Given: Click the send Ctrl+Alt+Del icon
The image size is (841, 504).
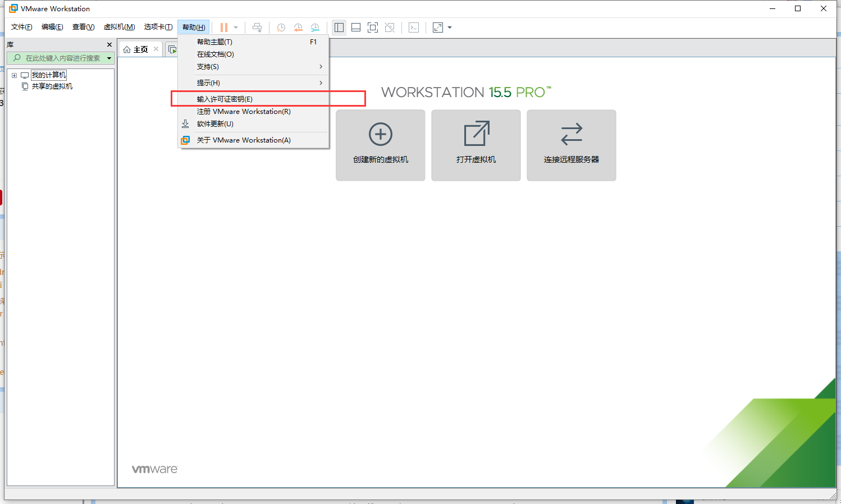Looking at the screenshot, I should 257,28.
